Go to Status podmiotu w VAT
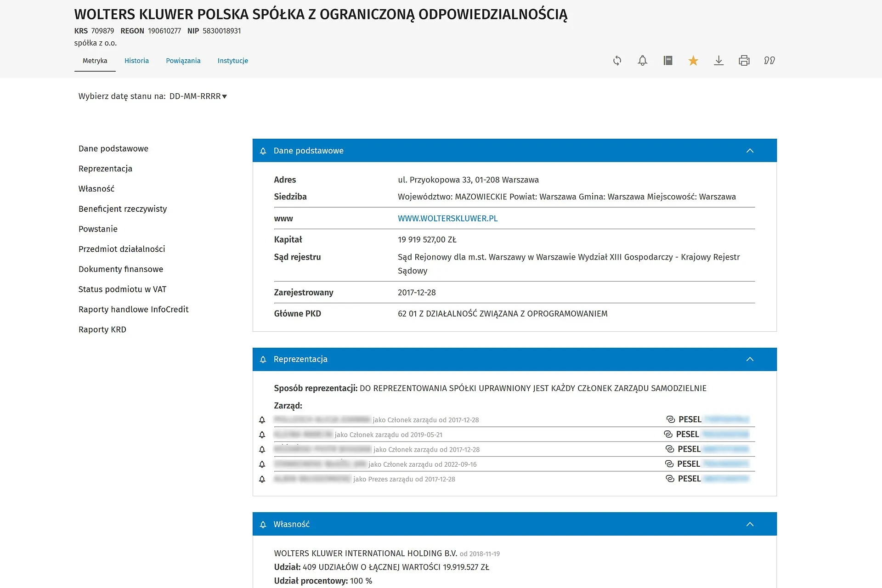Screen dimensions: 882x588 click(123, 289)
